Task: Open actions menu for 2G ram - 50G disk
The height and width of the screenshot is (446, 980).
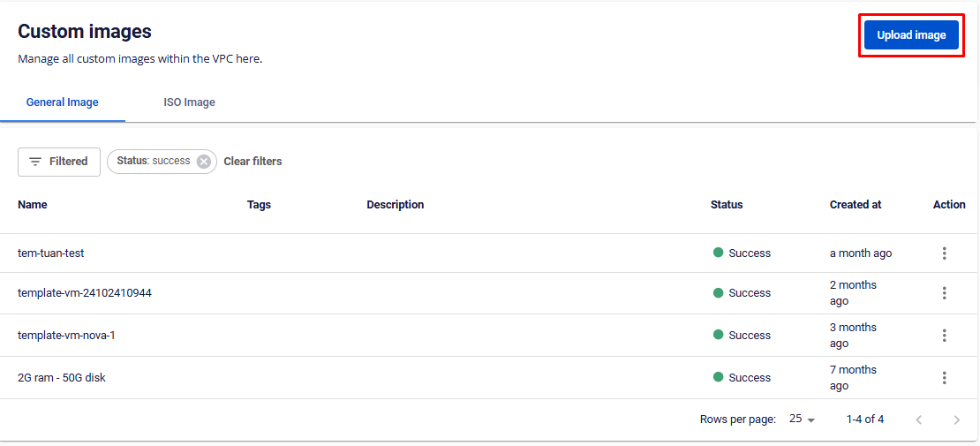Action: (x=944, y=378)
